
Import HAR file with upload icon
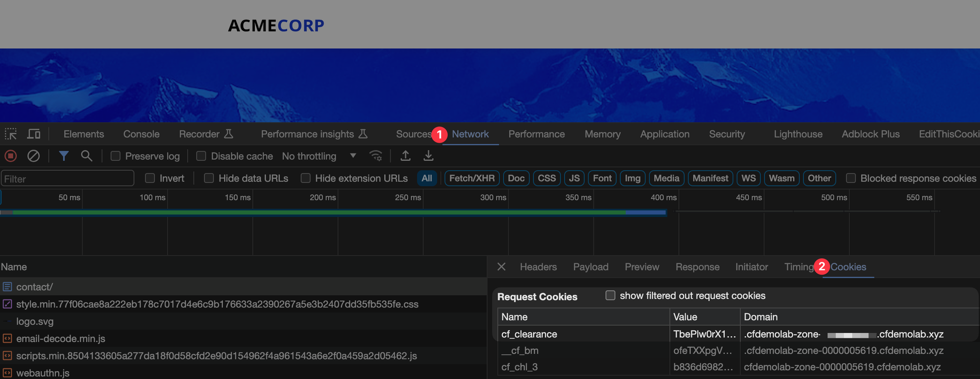tap(405, 156)
